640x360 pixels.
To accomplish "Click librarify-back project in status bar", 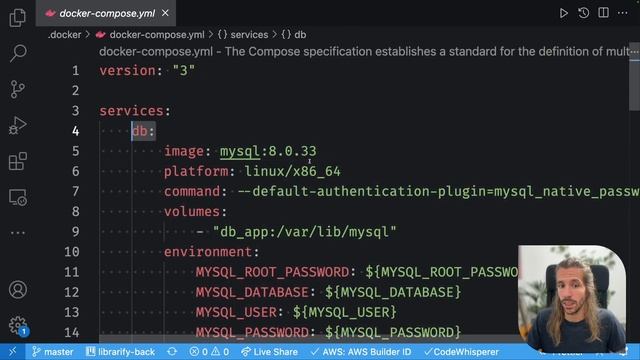I will coord(120,351).
